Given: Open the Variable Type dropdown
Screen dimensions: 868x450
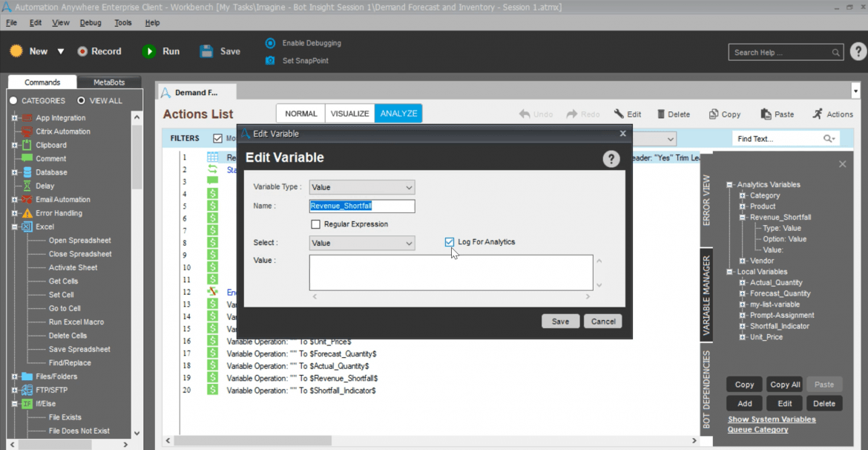Looking at the screenshot, I should point(362,187).
